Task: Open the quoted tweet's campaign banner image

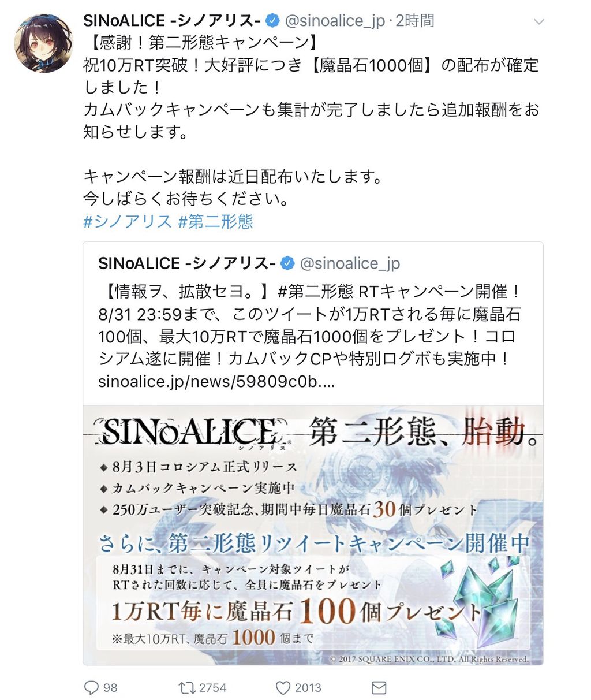Action: coord(313,535)
